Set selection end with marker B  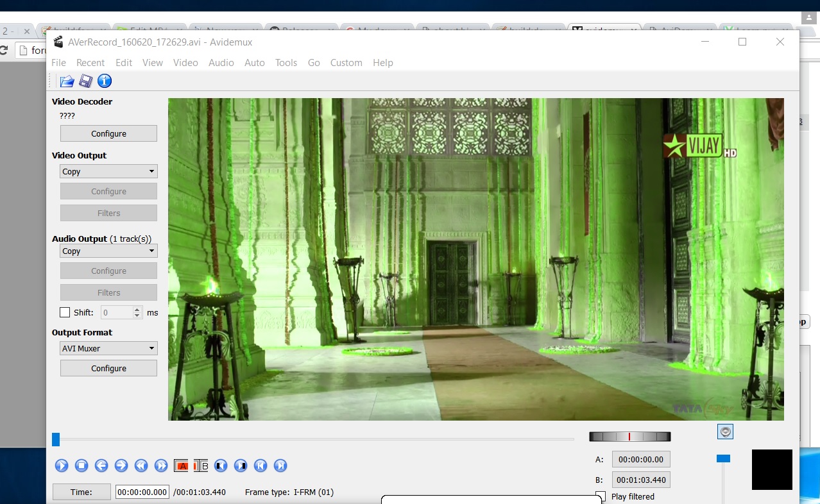click(201, 466)
